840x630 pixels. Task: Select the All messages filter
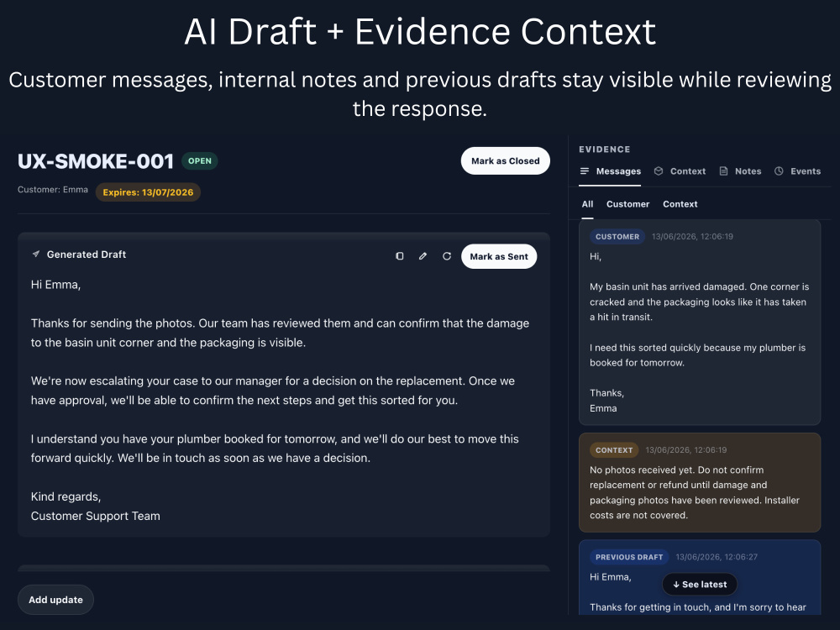587,204
